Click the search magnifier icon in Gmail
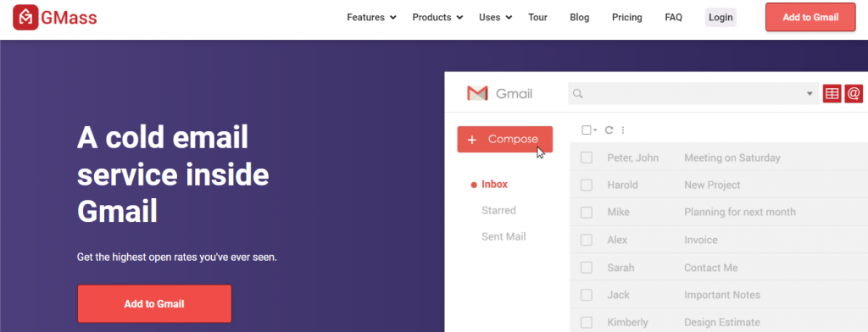 (x=577, y=93)
